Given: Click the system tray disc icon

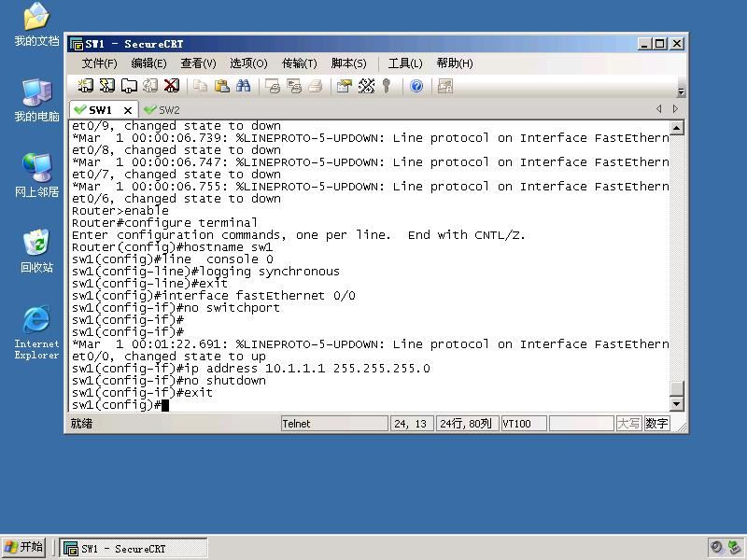Looking at the screenshot, I should [716, 548].
